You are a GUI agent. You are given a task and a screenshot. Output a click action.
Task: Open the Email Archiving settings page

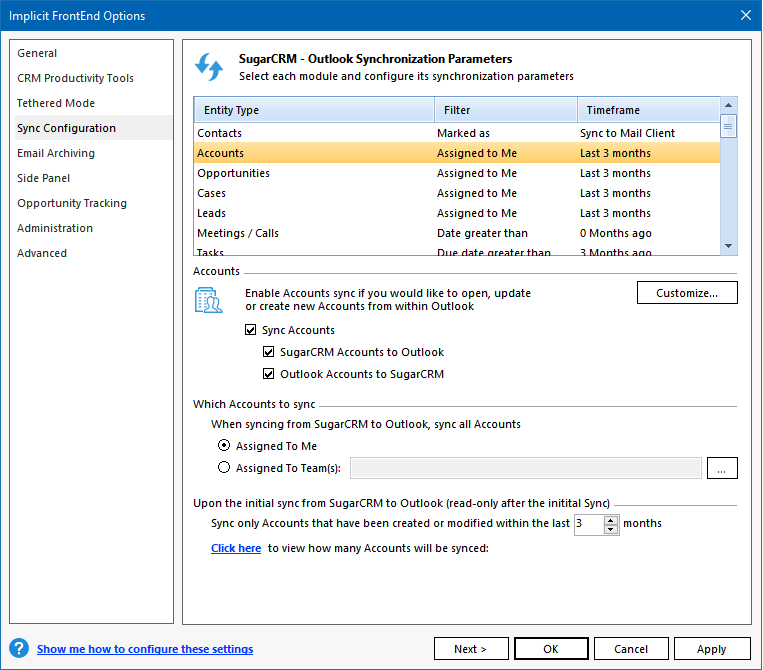pos(56,153)
